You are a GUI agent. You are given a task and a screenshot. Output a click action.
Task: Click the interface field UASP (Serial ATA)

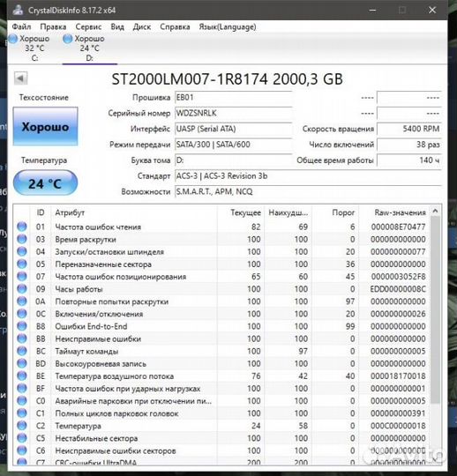pos(234,129)
